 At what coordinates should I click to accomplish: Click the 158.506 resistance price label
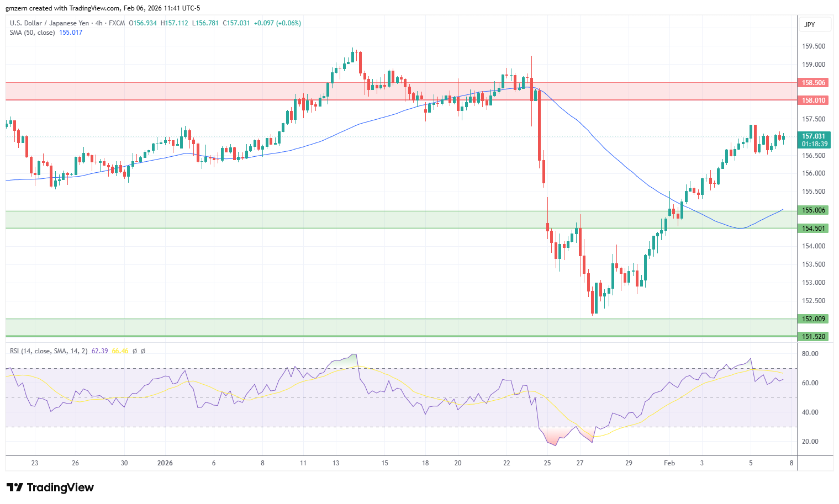814,83
